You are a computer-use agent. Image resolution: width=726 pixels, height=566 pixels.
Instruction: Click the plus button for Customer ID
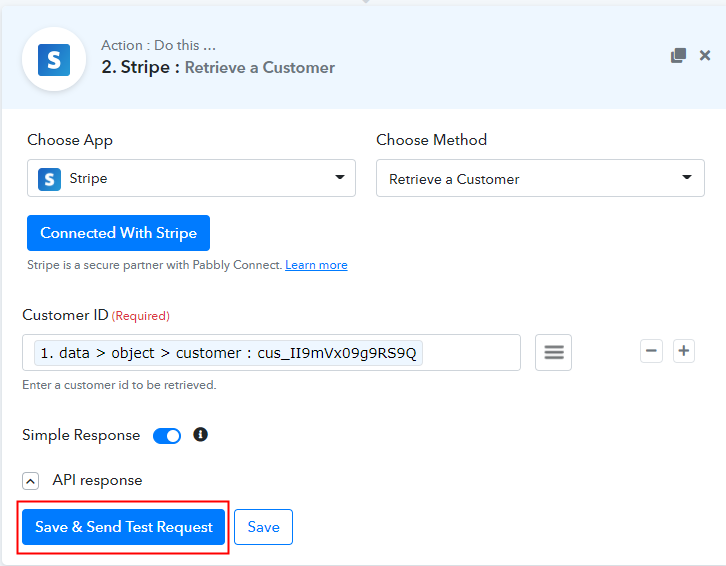pos(684,351)
